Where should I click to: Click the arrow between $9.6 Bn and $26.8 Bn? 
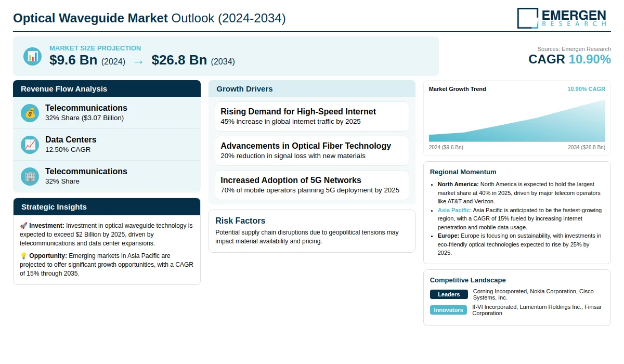point(138,61)
